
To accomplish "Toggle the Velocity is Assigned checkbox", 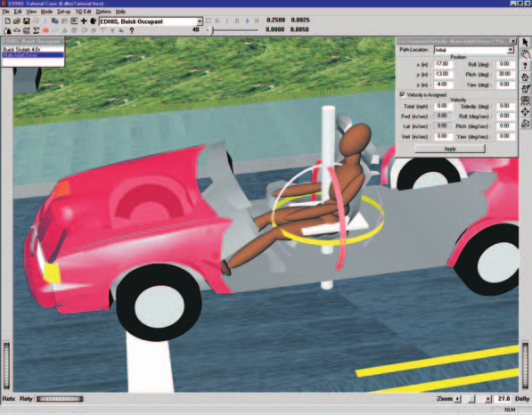I will pyautogui.click(x=403, y=94).
